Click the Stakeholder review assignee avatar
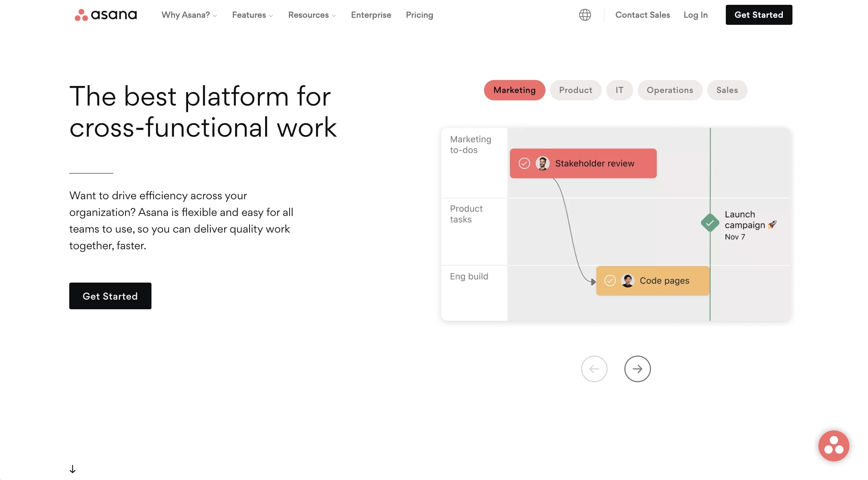The height and width of the screenshot is (480, 868). [542, 163]
